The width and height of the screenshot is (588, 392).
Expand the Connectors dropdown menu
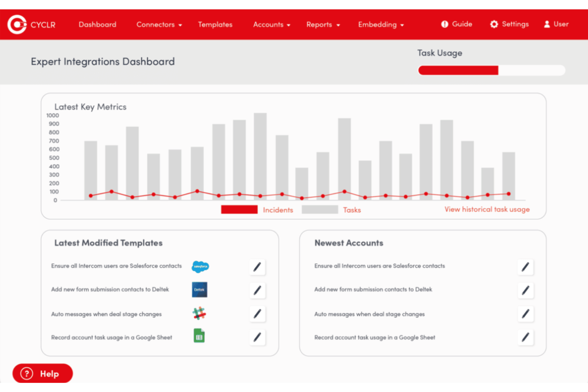[159, 24]
